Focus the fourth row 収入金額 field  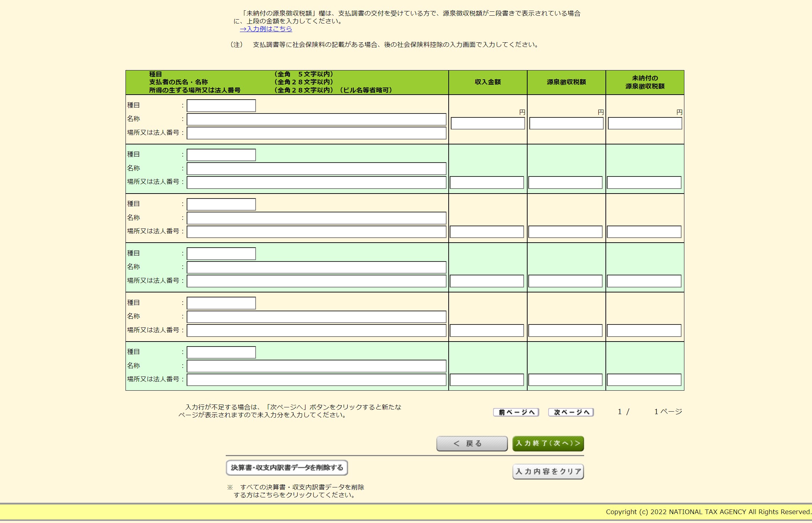point(487,281)
